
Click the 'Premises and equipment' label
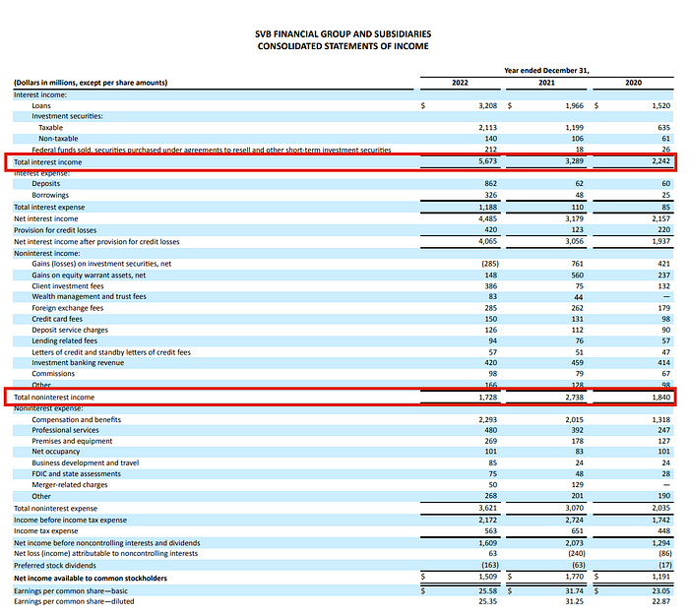(72, 441)
